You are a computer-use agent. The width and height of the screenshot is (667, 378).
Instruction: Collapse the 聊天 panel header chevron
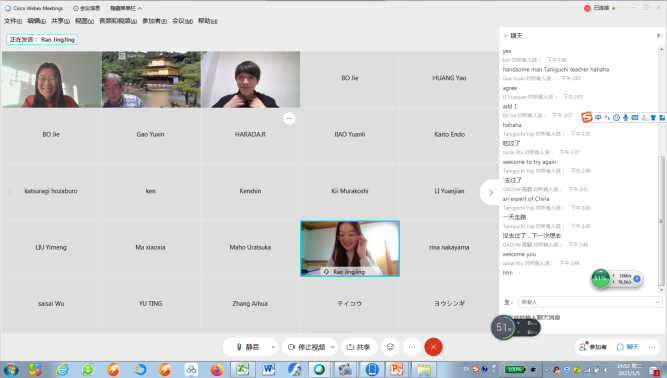coord(505,36)
